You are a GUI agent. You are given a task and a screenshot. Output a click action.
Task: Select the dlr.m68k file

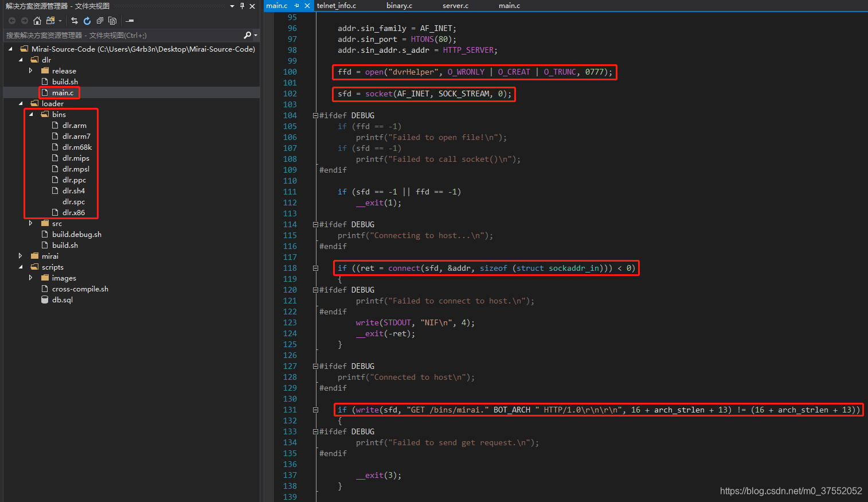[77, 147]
